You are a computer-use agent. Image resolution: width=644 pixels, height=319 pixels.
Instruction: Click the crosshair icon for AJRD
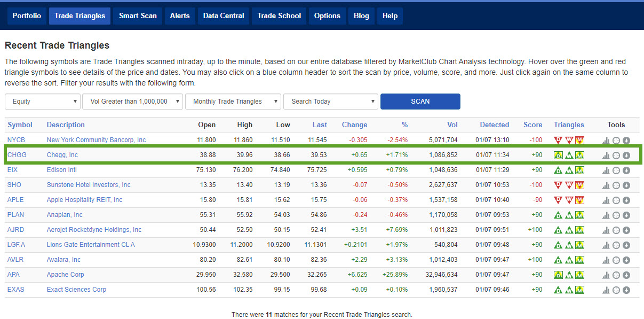click(x=616, y=230)
